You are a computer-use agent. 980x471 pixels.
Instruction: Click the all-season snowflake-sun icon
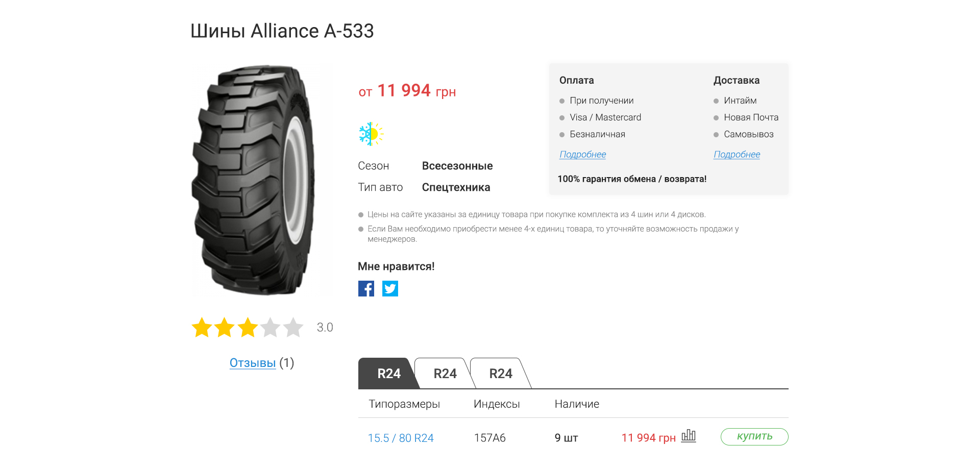pyautogui.click(x=371, y=134)
